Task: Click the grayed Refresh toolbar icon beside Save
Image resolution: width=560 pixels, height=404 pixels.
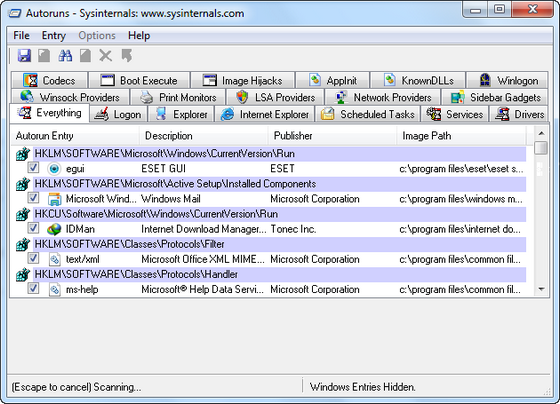Action: pos(44,56)
